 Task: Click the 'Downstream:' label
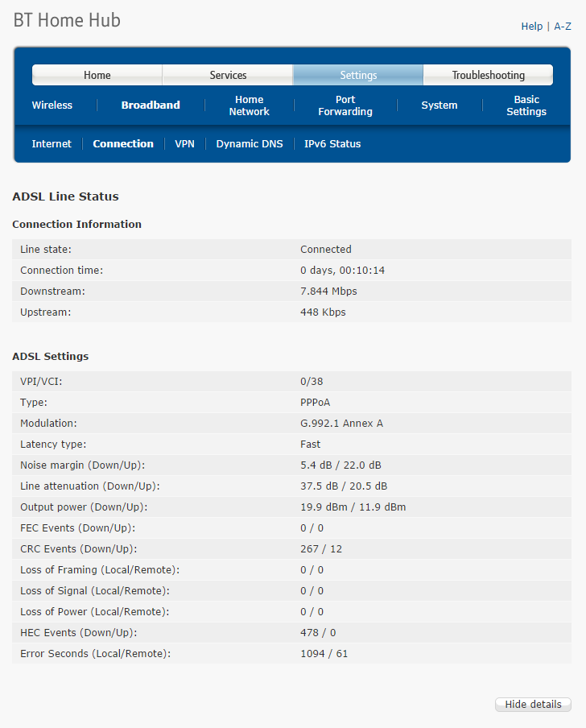click(x=52, y=291)
